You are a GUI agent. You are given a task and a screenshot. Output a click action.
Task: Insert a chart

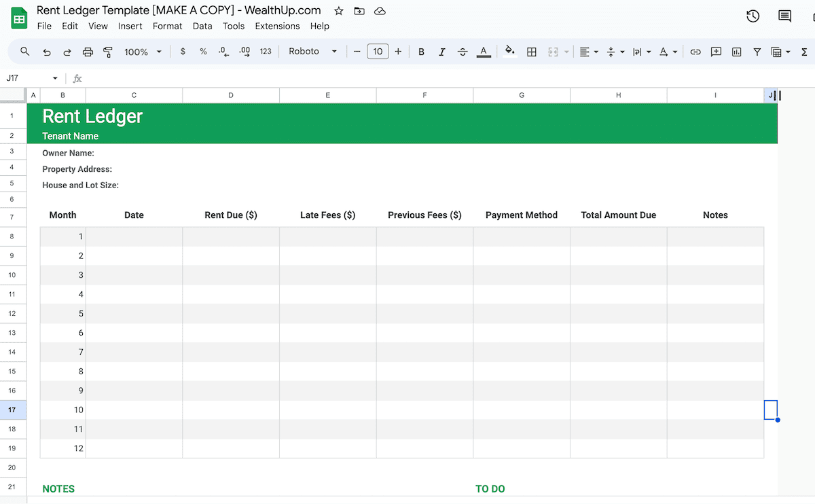click(x=736, y=52)
